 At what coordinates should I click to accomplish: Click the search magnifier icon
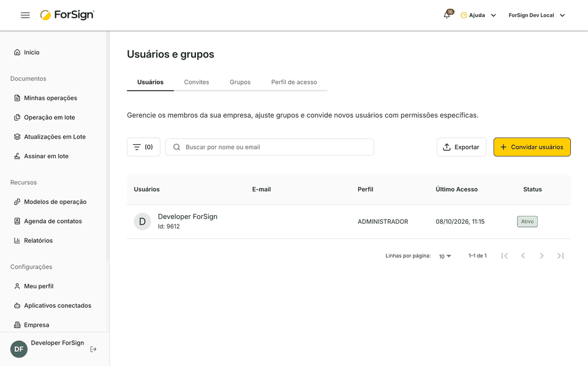click(x=176, y=147)
